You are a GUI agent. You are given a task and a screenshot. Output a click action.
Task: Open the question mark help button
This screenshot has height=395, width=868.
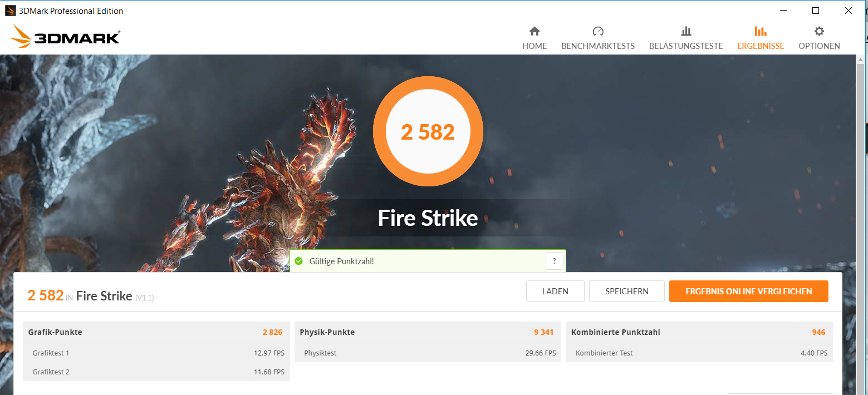(x=555, y=261)
